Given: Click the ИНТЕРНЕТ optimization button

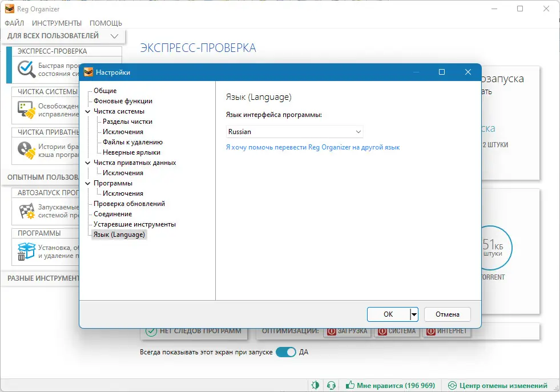Looking at the screenshot, I should pyautogui.click(x=447, y=332).
